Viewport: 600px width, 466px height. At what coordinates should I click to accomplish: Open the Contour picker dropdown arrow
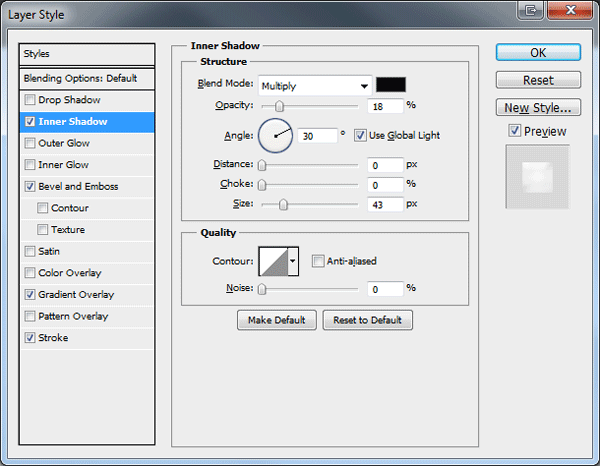293,261
